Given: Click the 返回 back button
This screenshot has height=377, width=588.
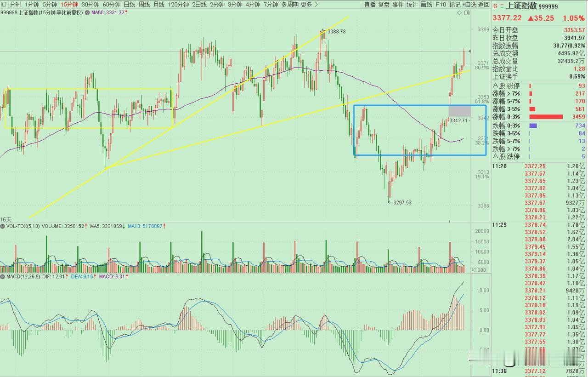Looking at the screenshot, I should (x=484, y=5).
